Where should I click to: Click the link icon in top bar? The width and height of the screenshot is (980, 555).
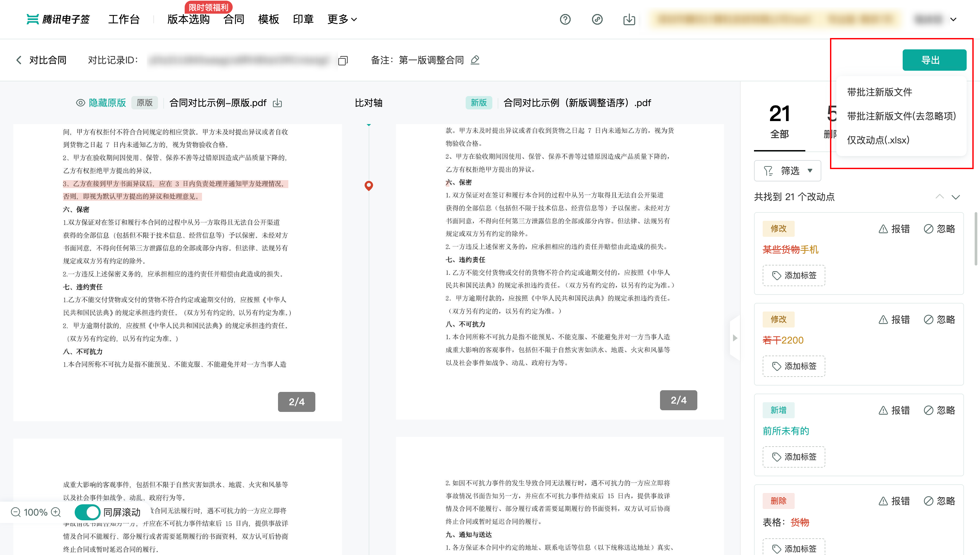tap(597, 19)
